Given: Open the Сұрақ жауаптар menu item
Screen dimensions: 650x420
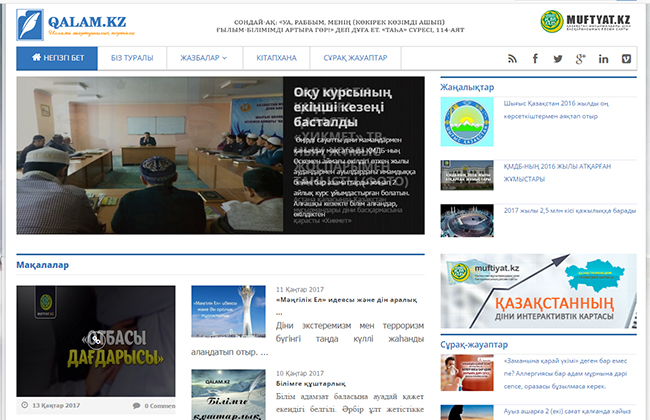Looking at the screenshot, I should click(355, 58).
